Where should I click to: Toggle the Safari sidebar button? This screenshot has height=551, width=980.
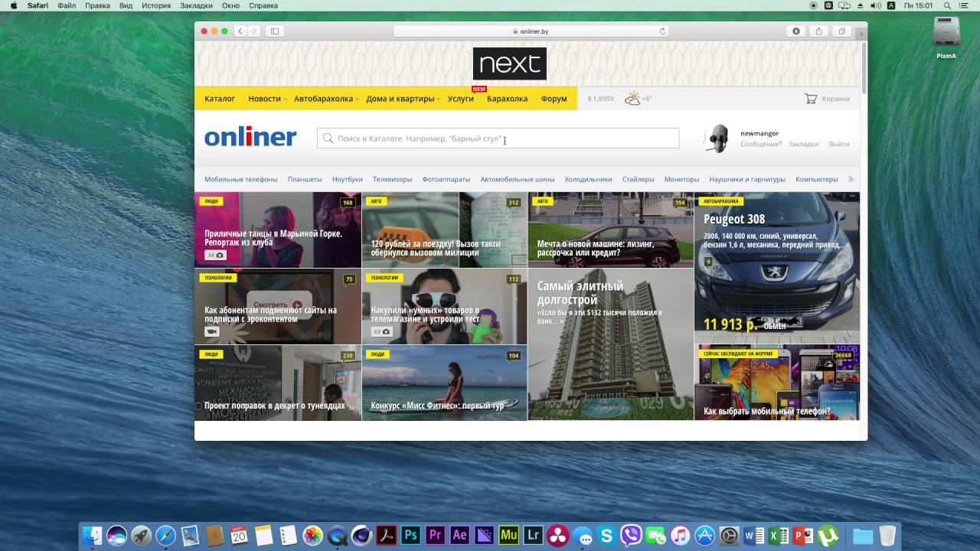click(x=274, y=31)
